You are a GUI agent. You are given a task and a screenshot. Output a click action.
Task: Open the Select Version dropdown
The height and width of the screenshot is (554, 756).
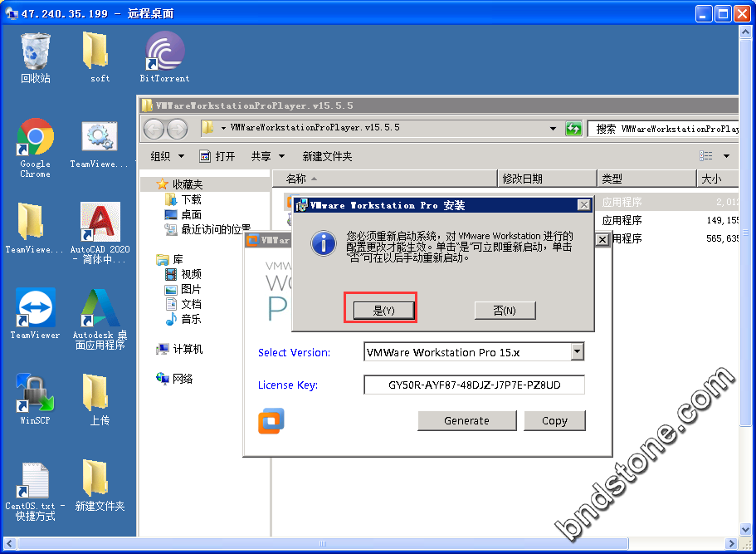pyautogui.click(x=577, y=352)
